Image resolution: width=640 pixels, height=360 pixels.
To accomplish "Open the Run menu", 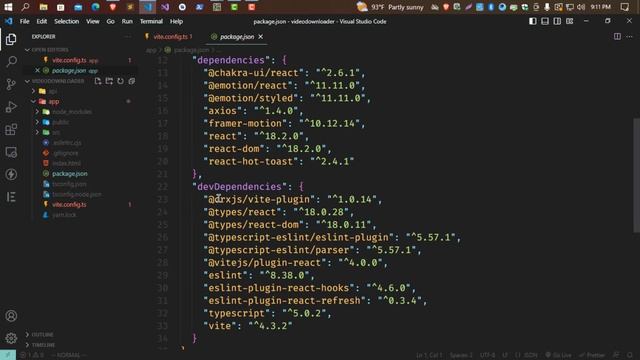I will click(x=127, y=21).
